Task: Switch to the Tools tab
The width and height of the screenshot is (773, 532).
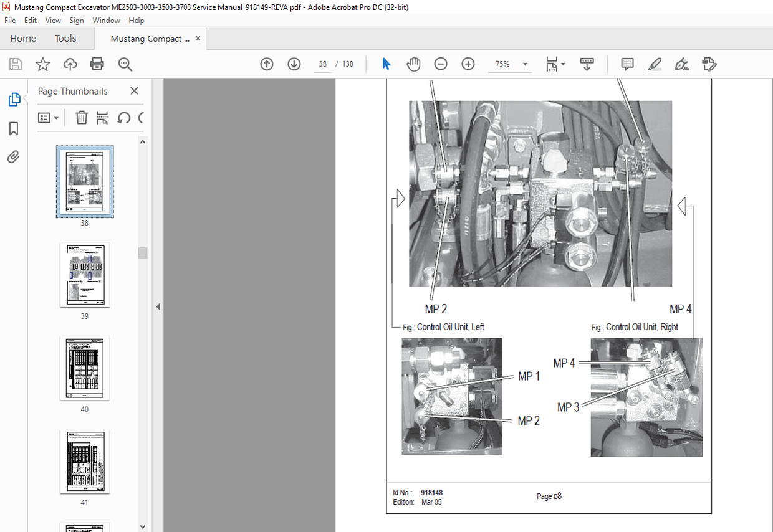Action: pos(65,39)
